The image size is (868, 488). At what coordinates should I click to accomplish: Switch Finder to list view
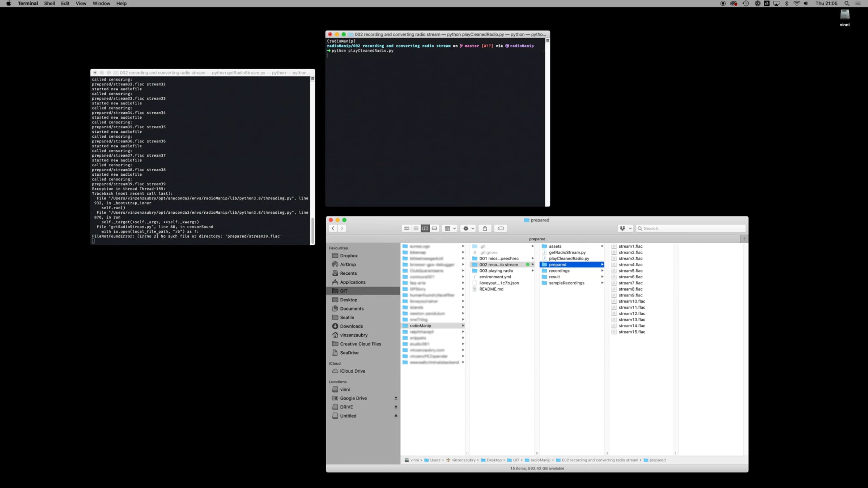click(x=416, y=228)
